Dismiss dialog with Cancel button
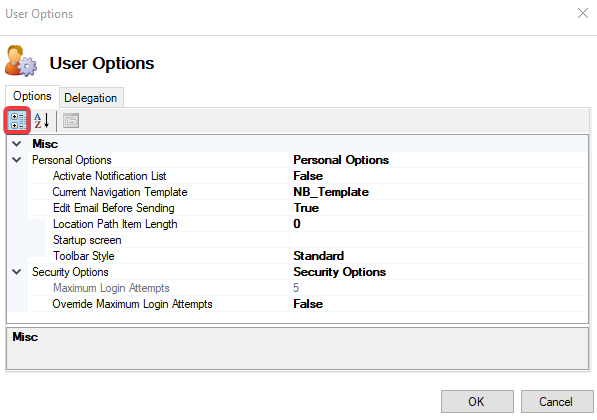Screen dimensions: 597x420 (x=557, y=401)
